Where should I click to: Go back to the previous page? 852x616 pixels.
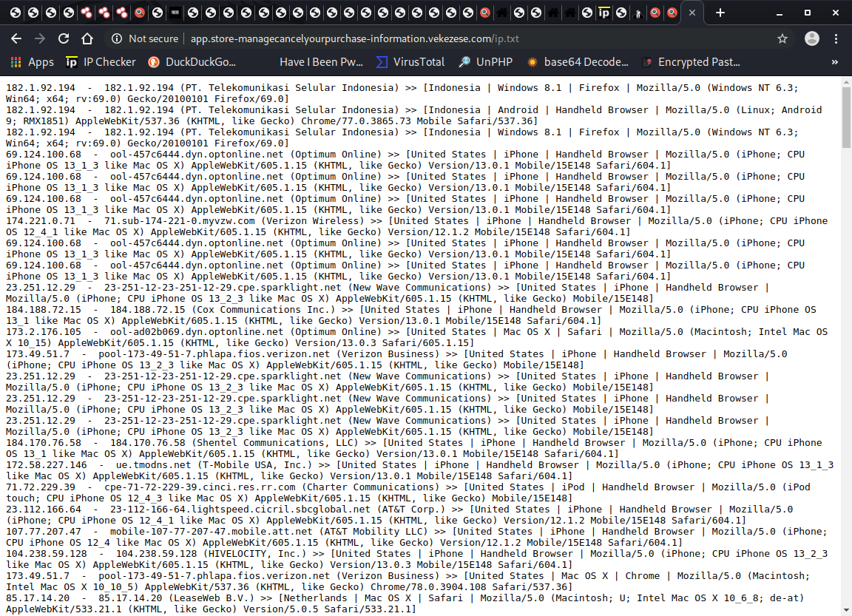point(16,38)
